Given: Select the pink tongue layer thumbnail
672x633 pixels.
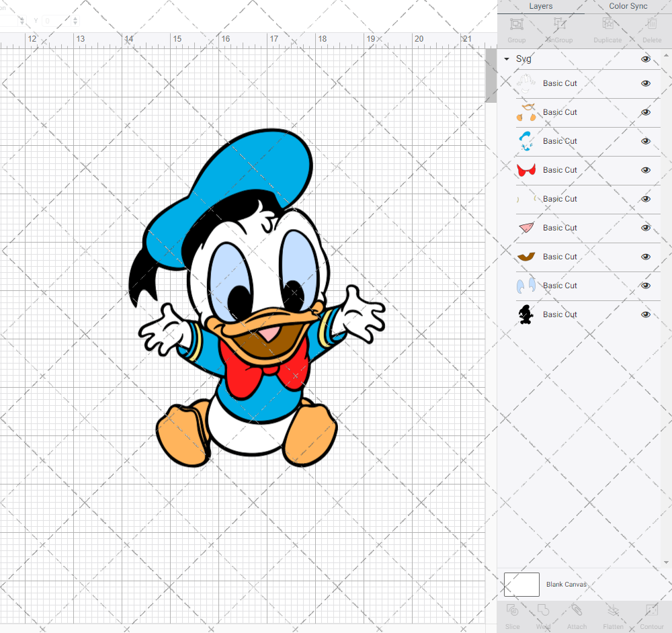Looking at the screenshot, I should pyautogui.click(x=526, y=228).
